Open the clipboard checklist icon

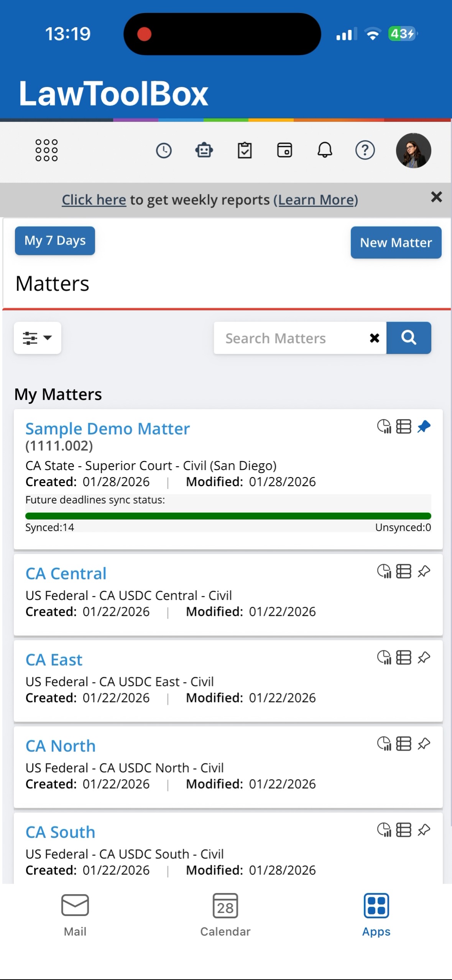tap(245, 150)
